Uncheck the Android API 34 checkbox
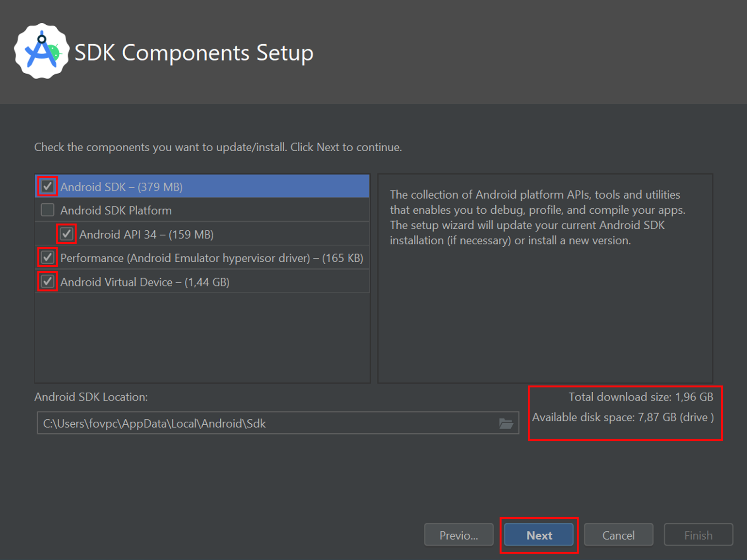747x560 pixels. coord(66,234)
